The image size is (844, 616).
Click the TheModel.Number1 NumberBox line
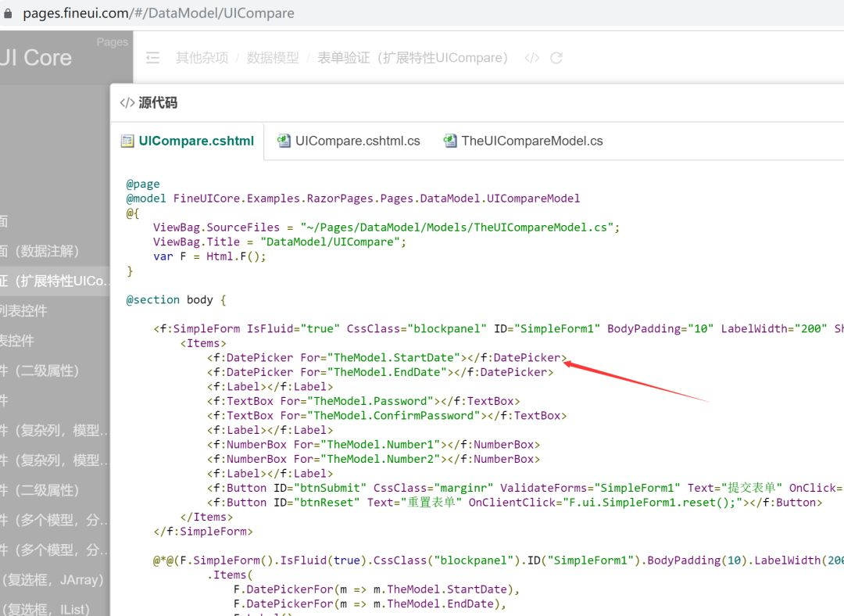(x=373, y=445)
